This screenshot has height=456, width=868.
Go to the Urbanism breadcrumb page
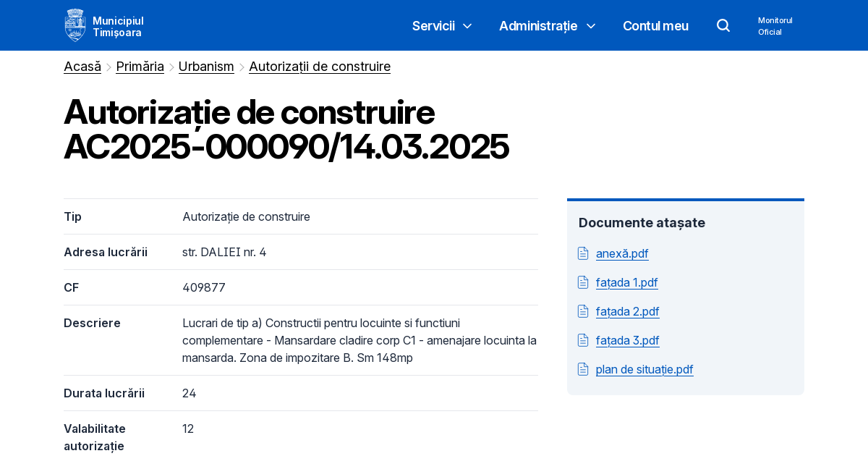(206, 66)
